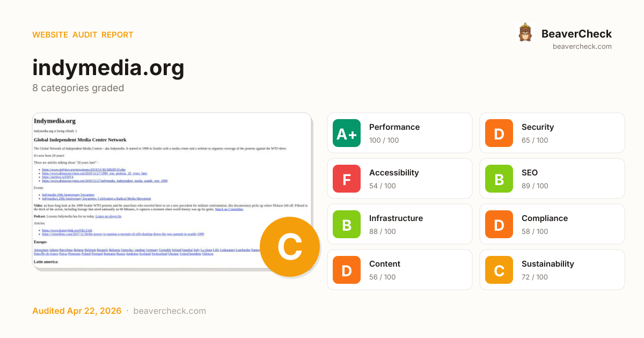This screenshot has height=338, width=644.
Task: Click the beavercheck.com link under the logo
Action: 582,47
